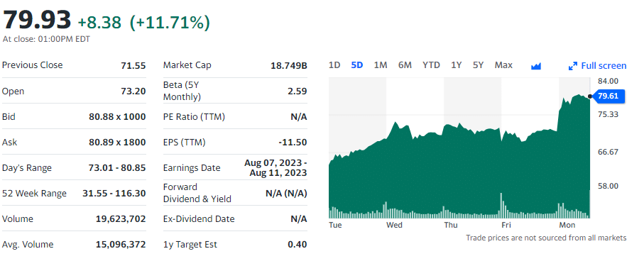Image resolution: width=644 pixels, height=261 pixels.
Task: Choose the YTD chart range
Action: coord(431,65)
